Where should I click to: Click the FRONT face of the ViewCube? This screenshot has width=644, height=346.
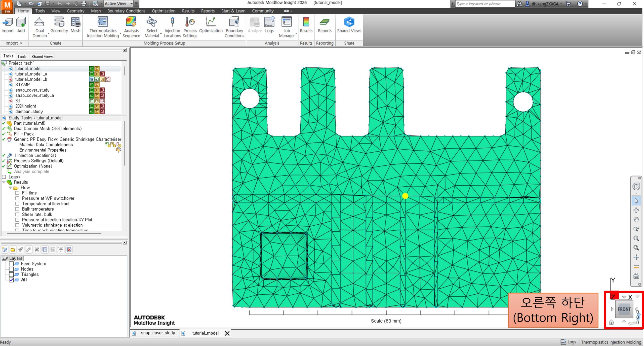624,309
